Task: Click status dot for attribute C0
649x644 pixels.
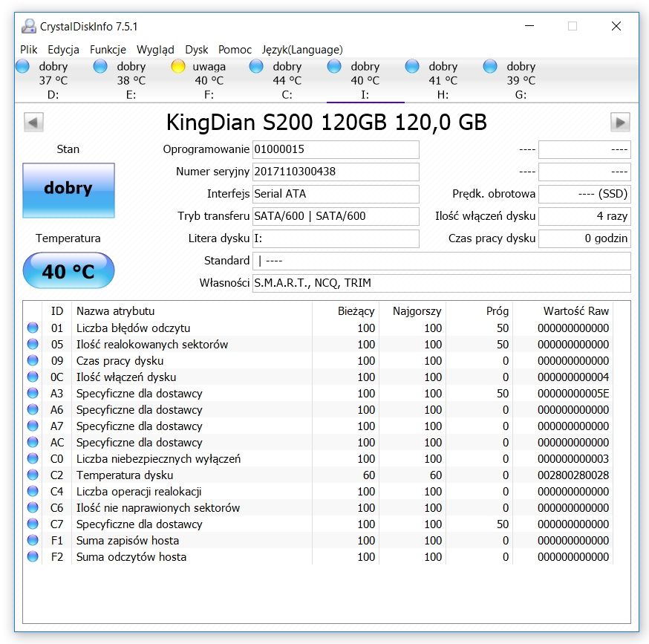Action: (x=33, y=458)
